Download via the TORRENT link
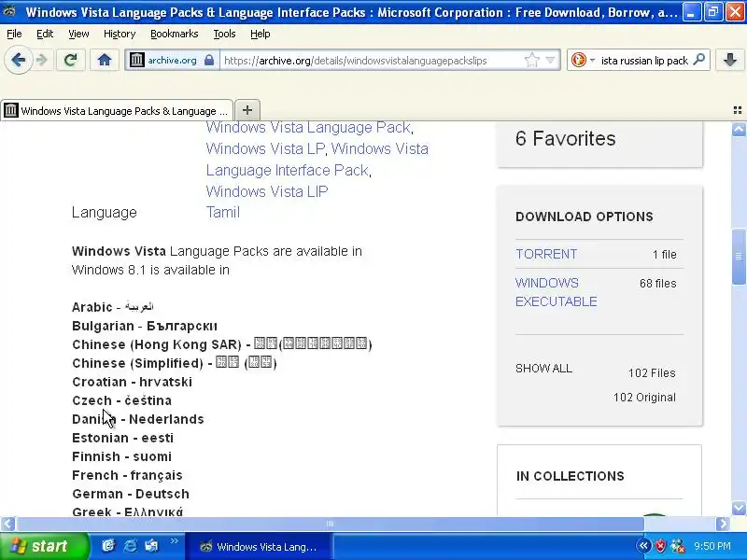747x560 pixels. pos(546,254)
